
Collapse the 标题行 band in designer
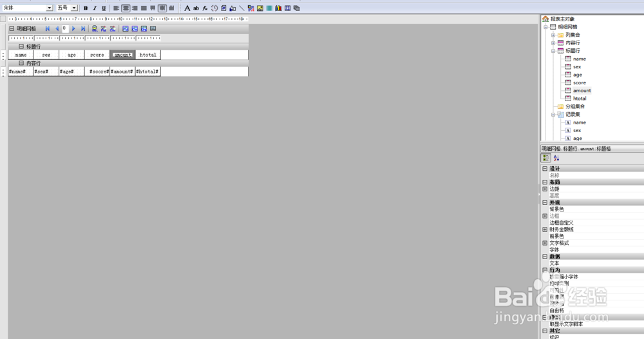pyautogui.click(x=21, y=46)
